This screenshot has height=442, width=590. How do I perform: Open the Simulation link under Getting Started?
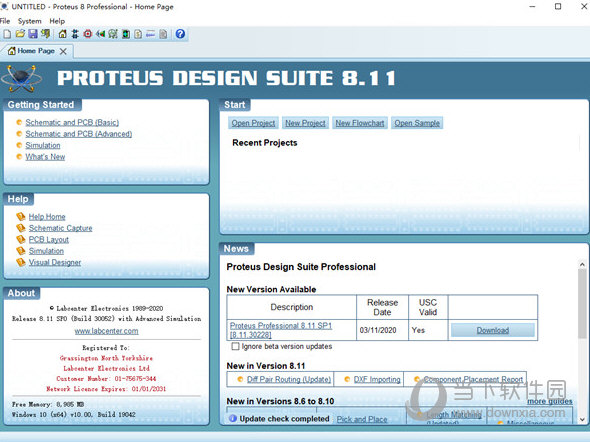tap(43, 145)
